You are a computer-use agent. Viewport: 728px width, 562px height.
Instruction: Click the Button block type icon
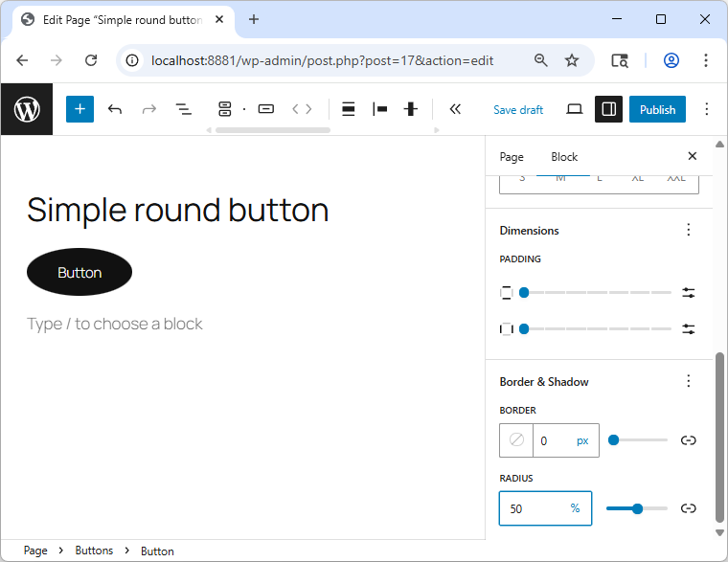point(266,109)
